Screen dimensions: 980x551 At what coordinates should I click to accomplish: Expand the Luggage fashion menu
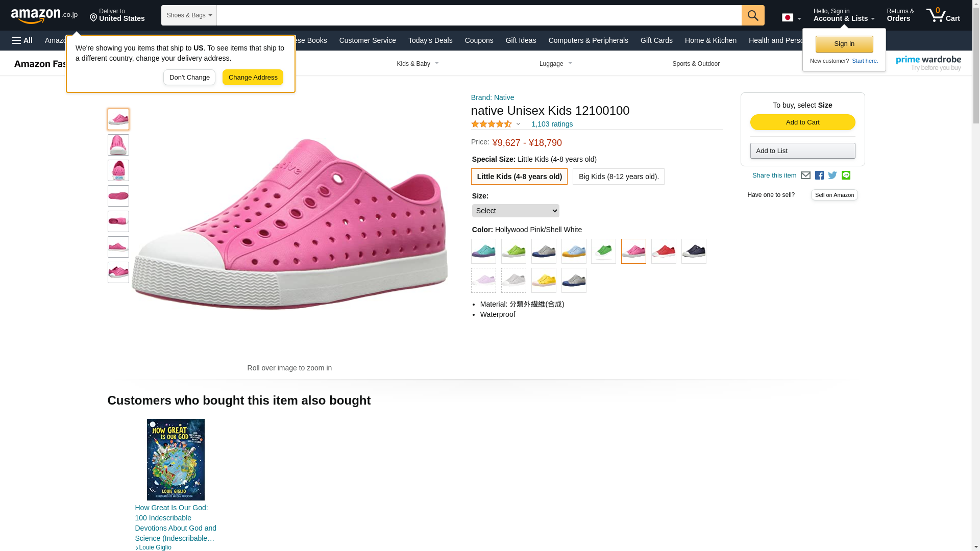[x=555, y=64]
